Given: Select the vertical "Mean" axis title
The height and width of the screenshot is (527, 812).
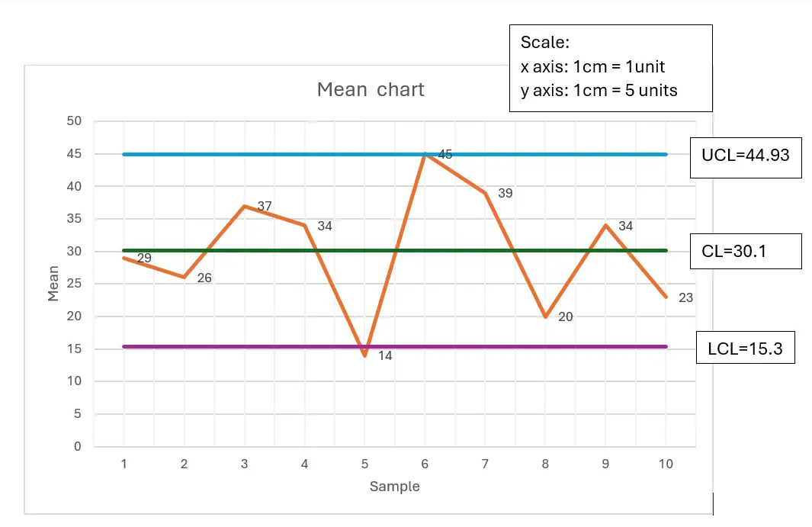Looking at the screenshot, I should pos(53,284).
